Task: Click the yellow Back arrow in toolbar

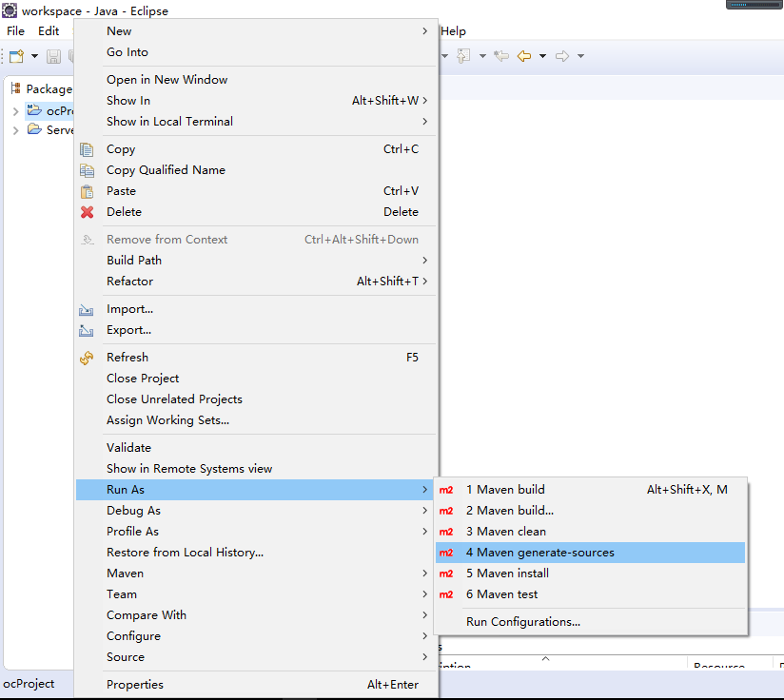Action: [524, 56]
